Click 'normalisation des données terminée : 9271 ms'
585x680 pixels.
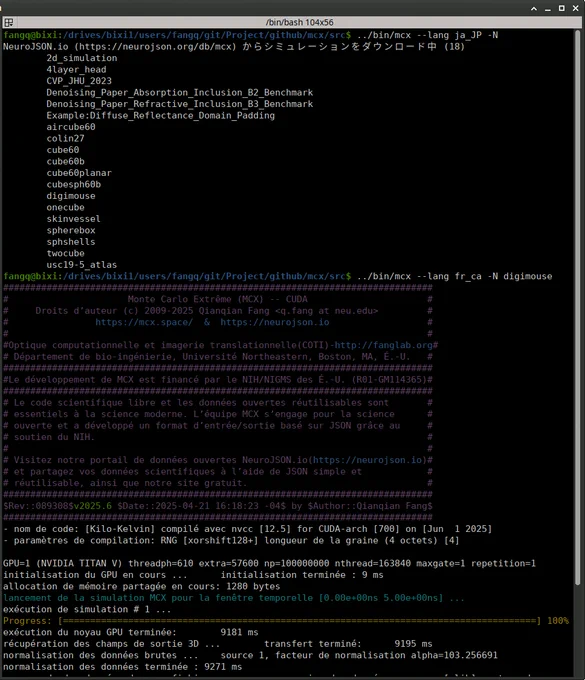(122, 667)
